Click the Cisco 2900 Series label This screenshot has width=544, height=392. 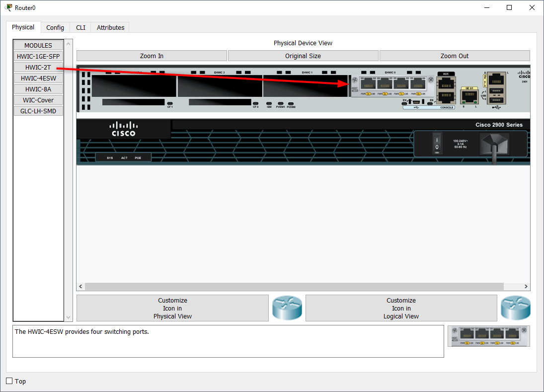pos(499,125)
